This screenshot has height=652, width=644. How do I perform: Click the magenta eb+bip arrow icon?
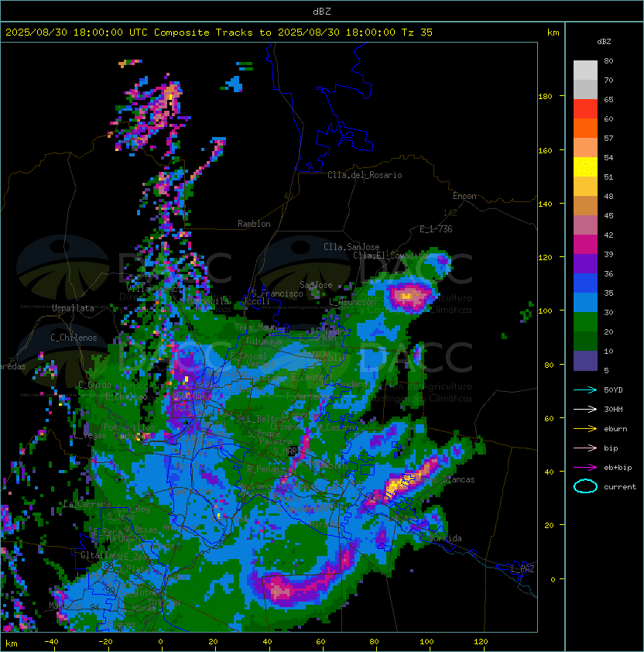pos(585,468)
